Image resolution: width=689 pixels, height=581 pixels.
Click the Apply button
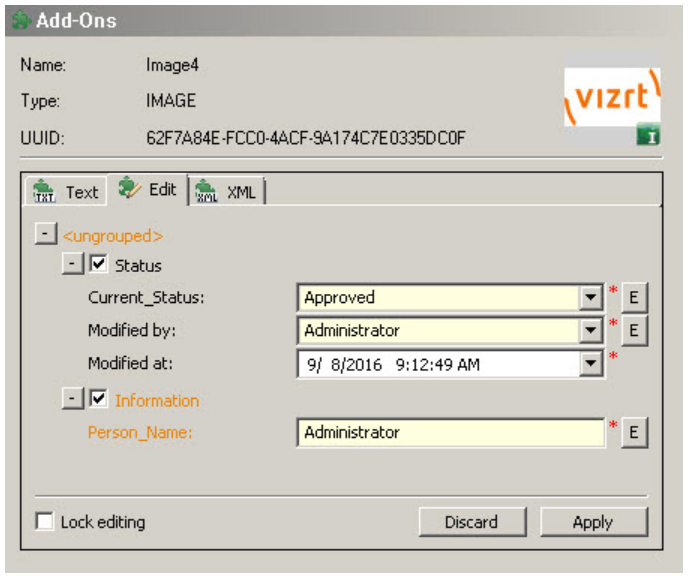click(594, 522)
